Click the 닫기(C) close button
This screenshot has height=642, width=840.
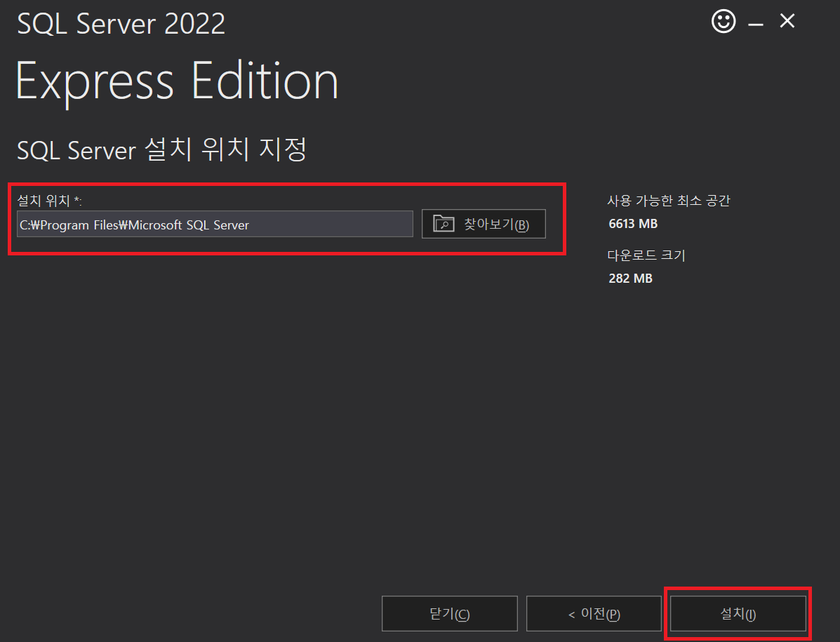449,614
